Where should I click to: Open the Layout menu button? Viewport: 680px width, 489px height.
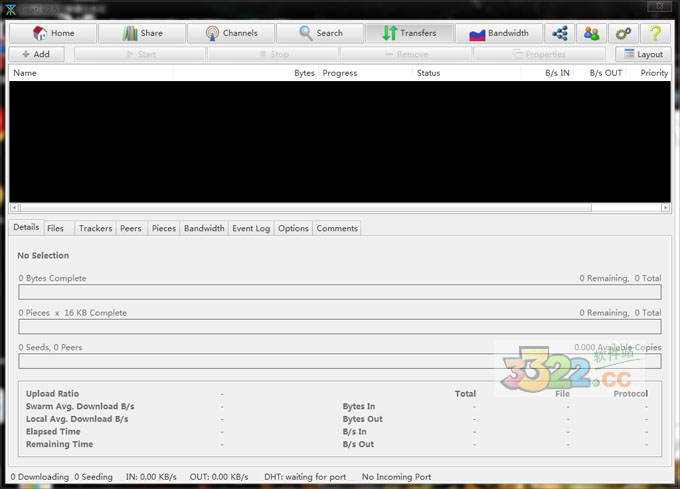[x=643, y=54]
